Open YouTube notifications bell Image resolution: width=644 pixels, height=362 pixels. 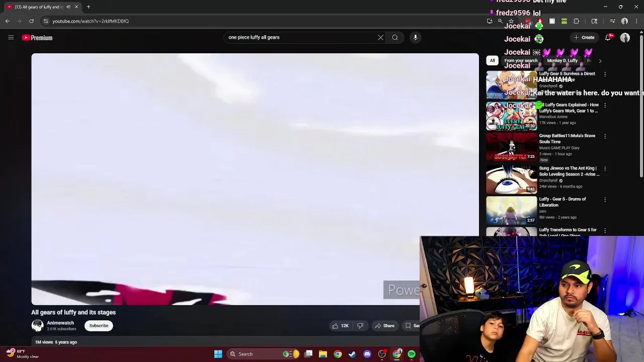[x=608, y=38]
